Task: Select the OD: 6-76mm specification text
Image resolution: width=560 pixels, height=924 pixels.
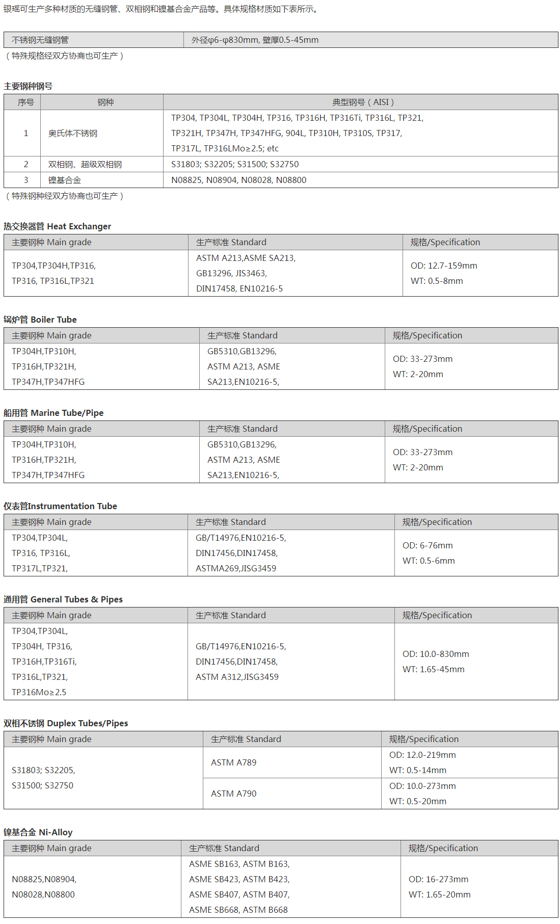Action: pos(428,545)
